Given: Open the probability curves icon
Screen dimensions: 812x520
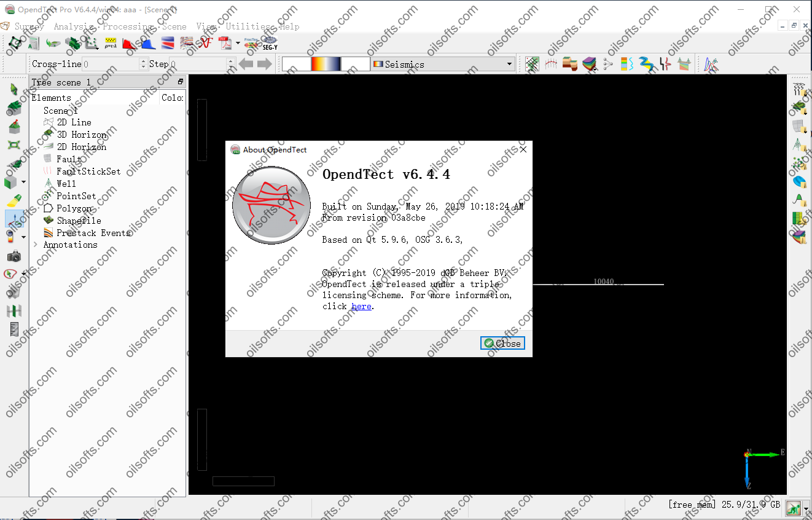Looking at the screenshot, I should (x=711, y=64).
